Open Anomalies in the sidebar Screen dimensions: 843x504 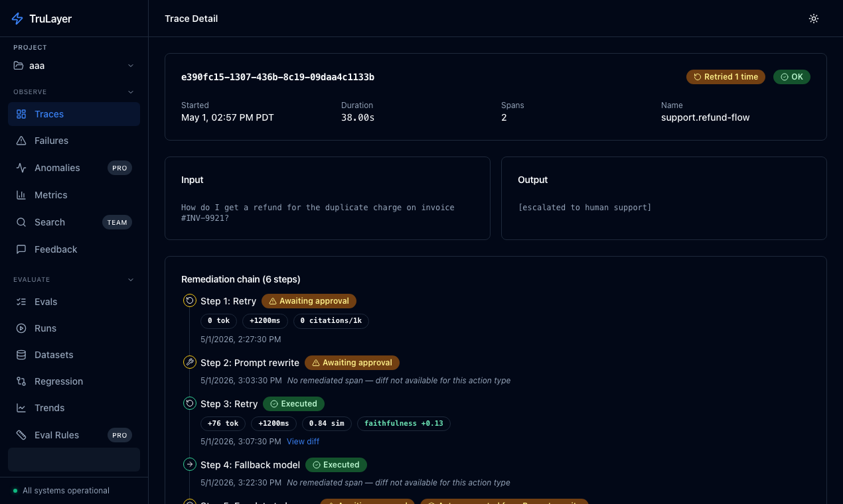(74, 168)
